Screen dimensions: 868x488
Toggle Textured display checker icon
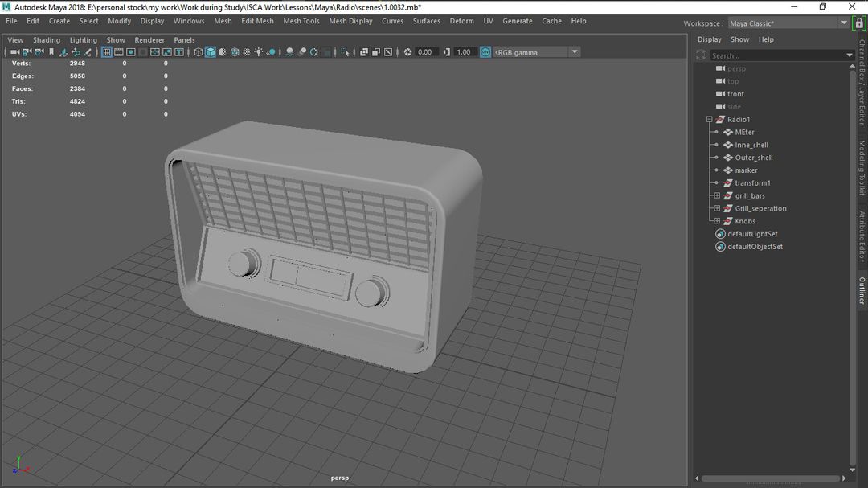247,52
